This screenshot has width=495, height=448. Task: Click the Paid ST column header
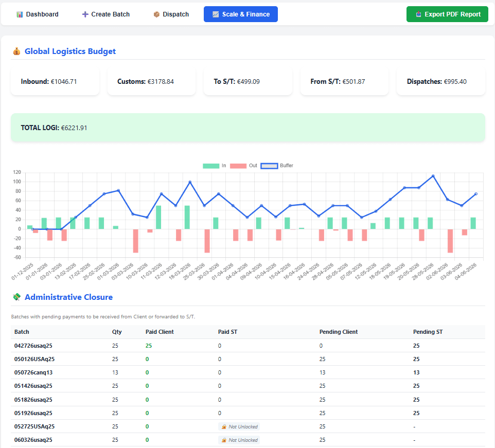coord(227,332)
